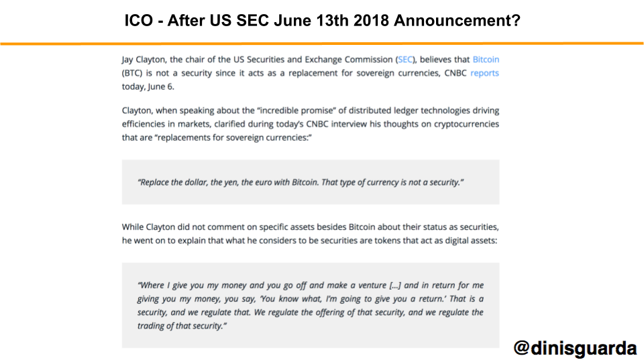Open the CNBC reports link

click(x=484, y=73)
